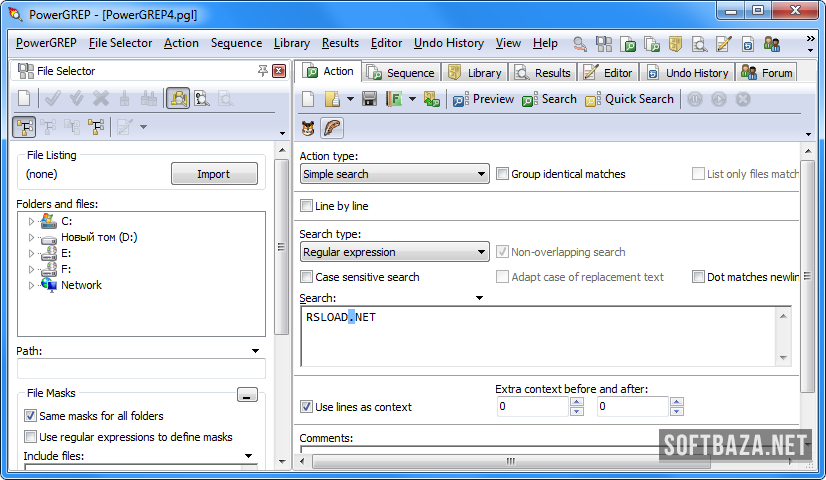Image resolution: width=826 pixels, height=480 pixels.
Task: Click the Import button
Action: (x=213, y=174)
